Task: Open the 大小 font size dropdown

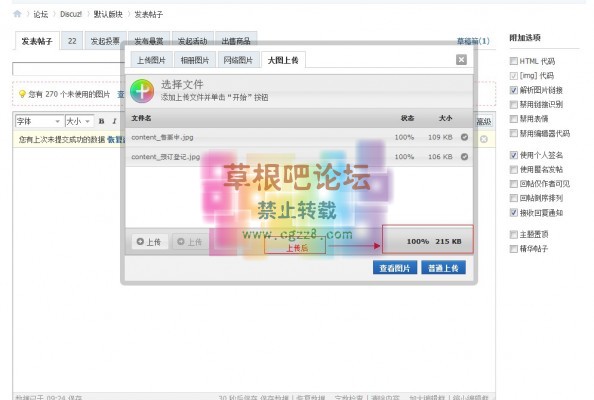Action: [x=79, y=121]
